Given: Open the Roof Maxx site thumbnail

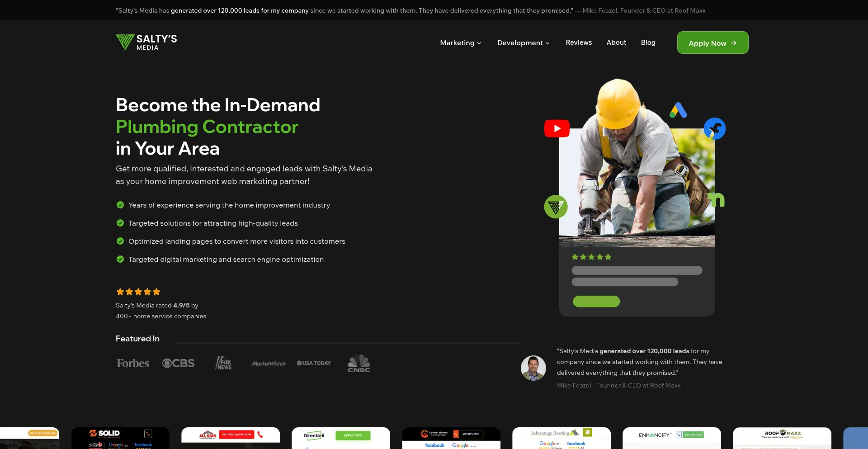Looking at the screenshot, I should click(782, 438).
